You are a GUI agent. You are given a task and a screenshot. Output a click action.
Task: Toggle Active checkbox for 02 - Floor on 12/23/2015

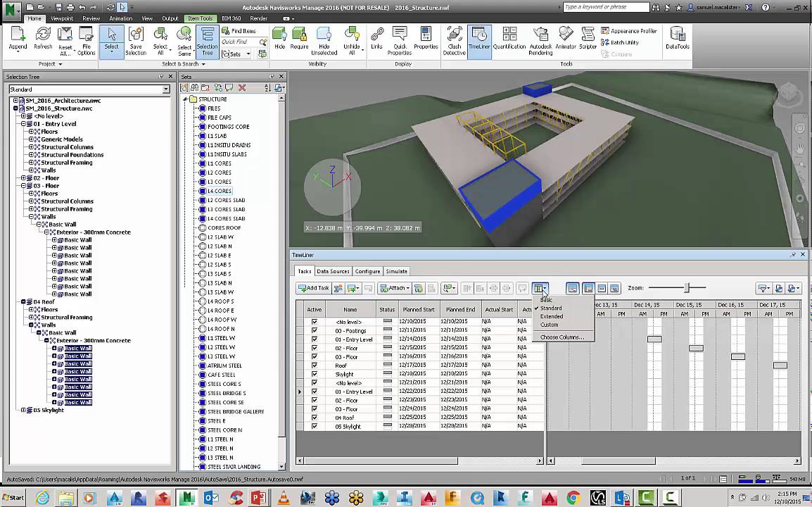315,400
